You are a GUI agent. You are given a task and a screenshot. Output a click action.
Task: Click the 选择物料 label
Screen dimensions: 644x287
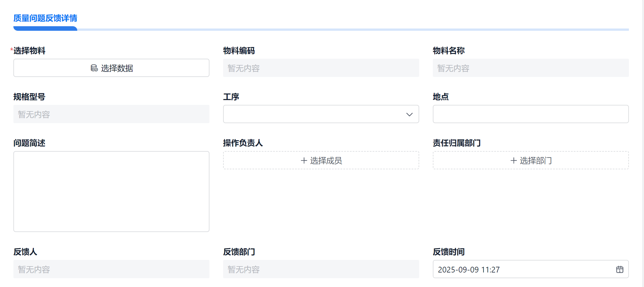(29, 51)
